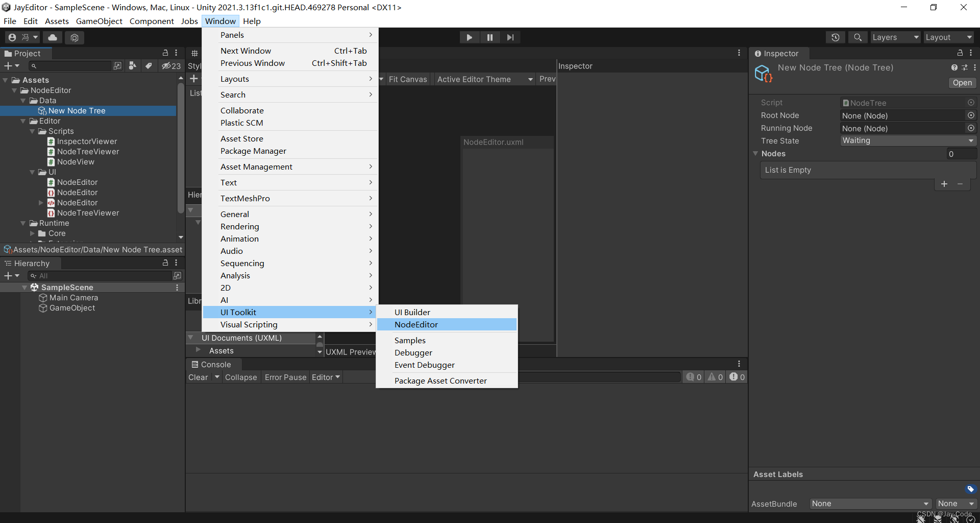Click the Open button in Inspector
Image resolution: width=980 pixels, height=523 pixels.
[962, 83]
